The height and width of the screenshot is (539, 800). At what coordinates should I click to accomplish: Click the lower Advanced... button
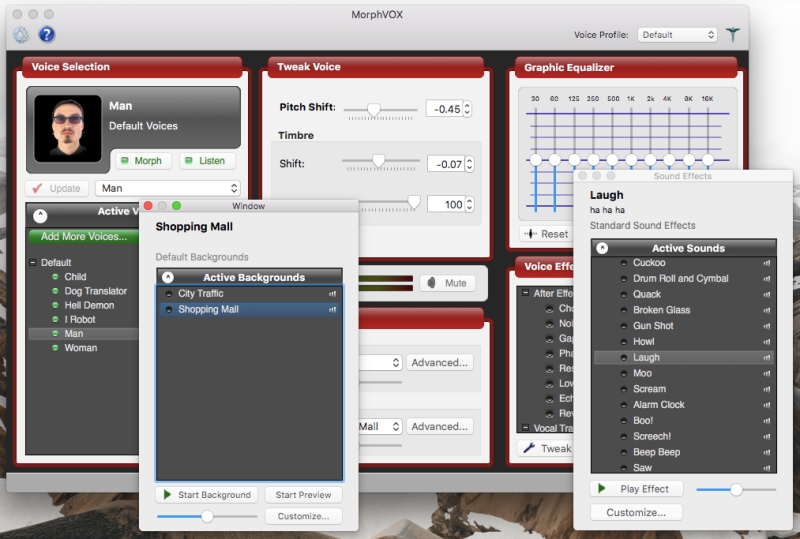pos(439,426)
